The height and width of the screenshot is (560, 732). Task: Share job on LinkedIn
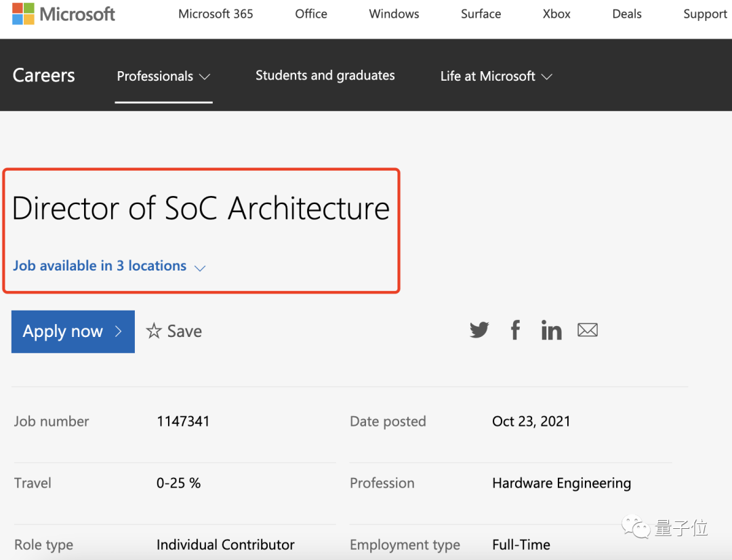click(x=551, y=331)
